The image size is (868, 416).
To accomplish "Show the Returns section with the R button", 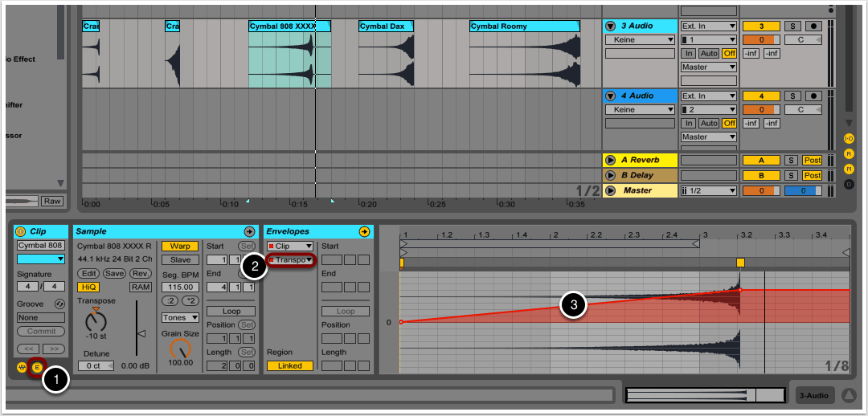I will coord(849,153).
